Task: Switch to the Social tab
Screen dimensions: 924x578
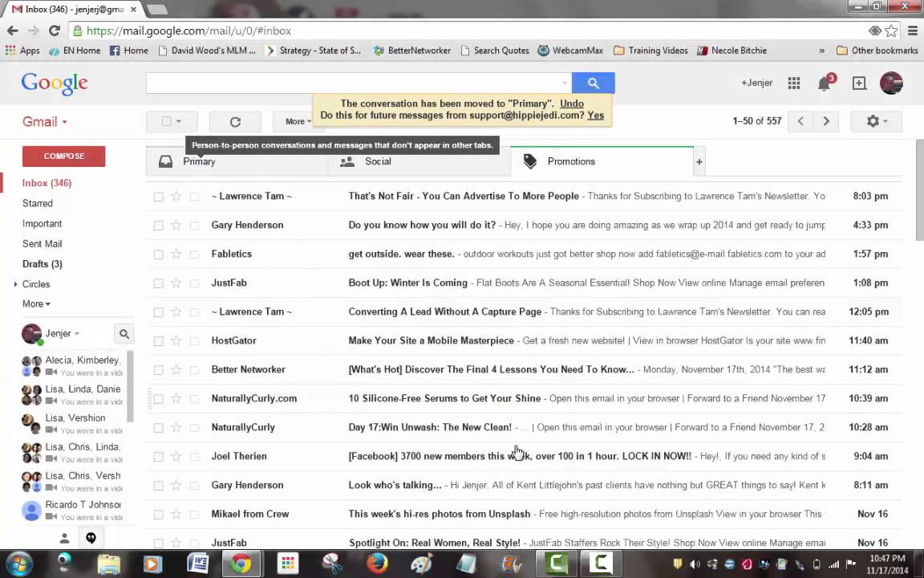Action: pos(419,161)
